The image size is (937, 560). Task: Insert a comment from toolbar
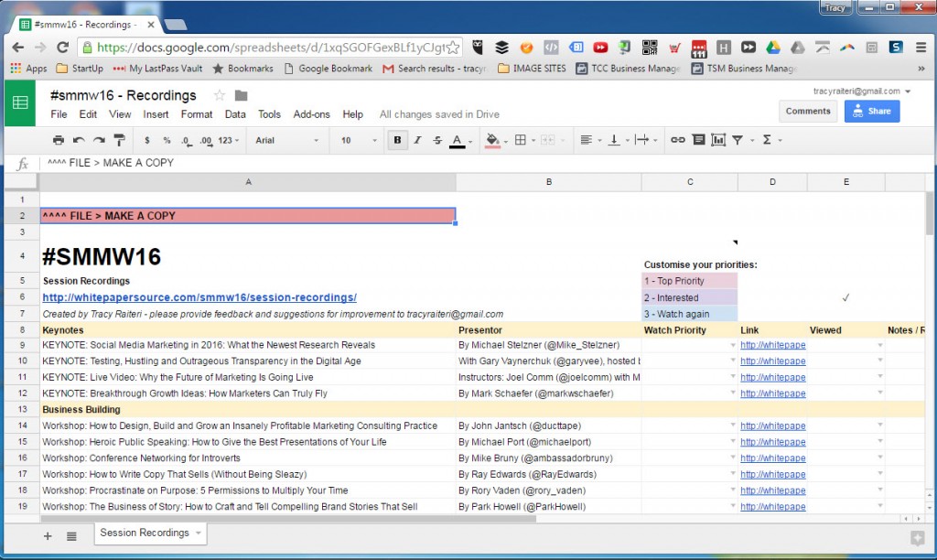pyautogui.click(x=698, y=140)
